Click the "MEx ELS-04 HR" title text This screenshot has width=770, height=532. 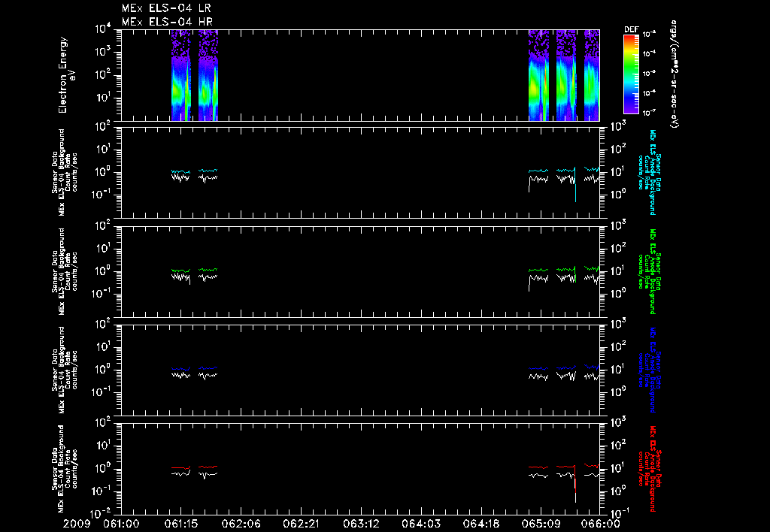[x=167, y=22]
